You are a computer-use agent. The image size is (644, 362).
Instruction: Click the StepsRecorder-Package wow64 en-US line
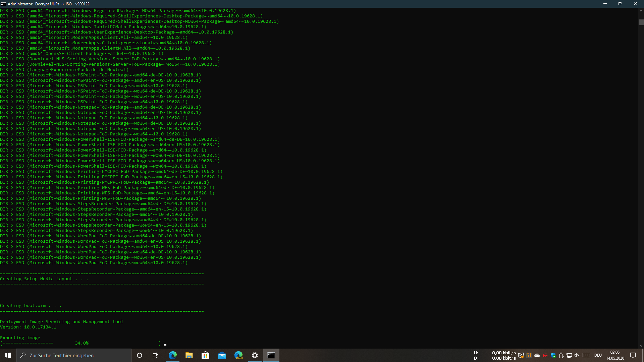click(103, 225)
